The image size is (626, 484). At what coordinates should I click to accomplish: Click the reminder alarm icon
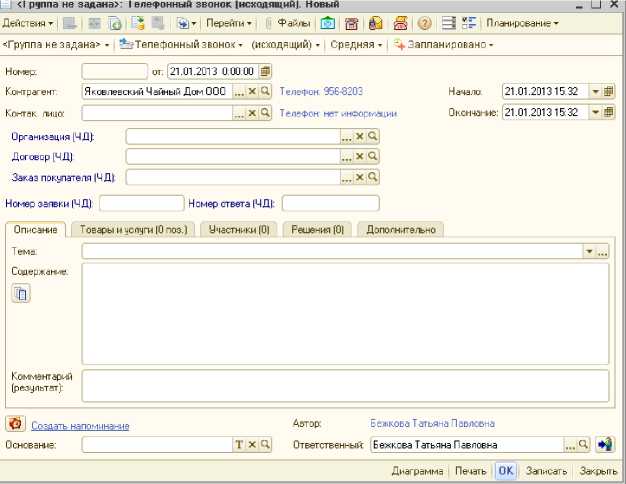click(x=14, y=424)
